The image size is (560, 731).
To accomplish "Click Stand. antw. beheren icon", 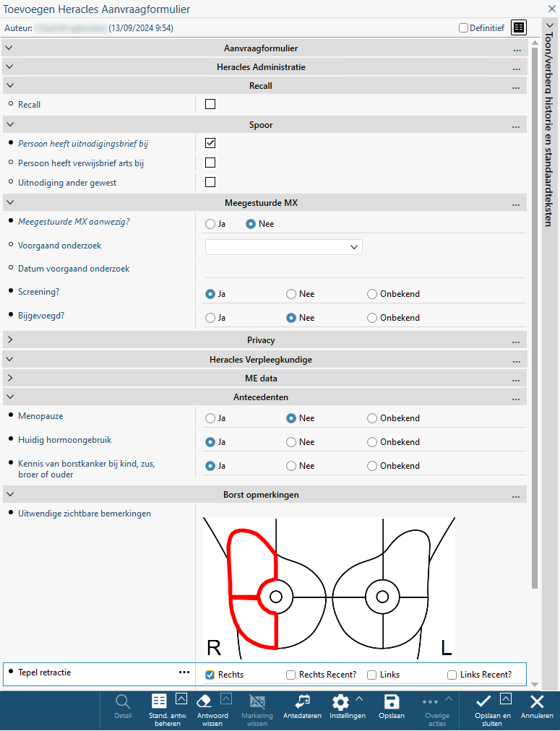I will (x=159, y=701).
